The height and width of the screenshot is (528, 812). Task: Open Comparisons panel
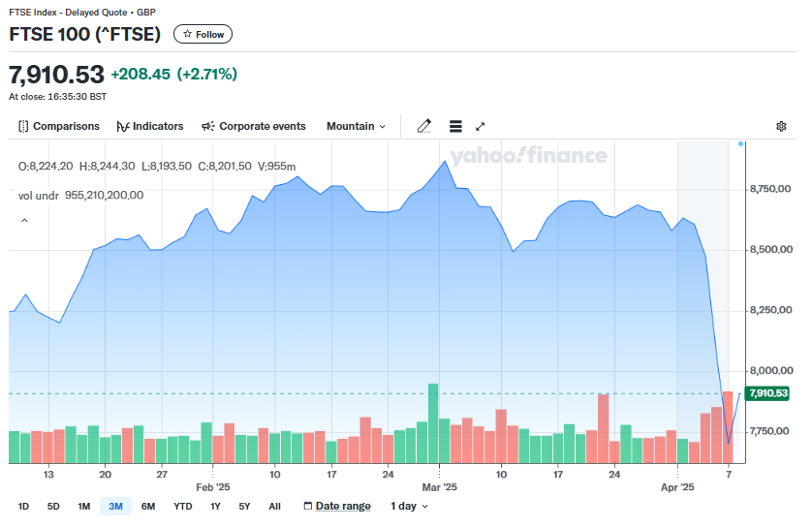point(59,126)
